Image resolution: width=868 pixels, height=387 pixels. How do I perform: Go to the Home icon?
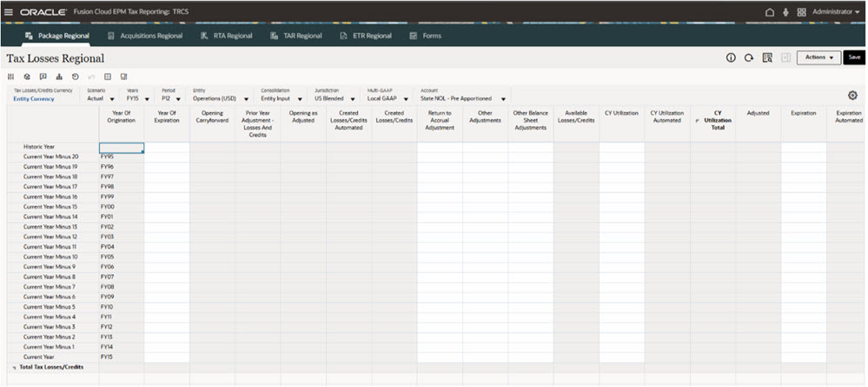click(770, 11)
